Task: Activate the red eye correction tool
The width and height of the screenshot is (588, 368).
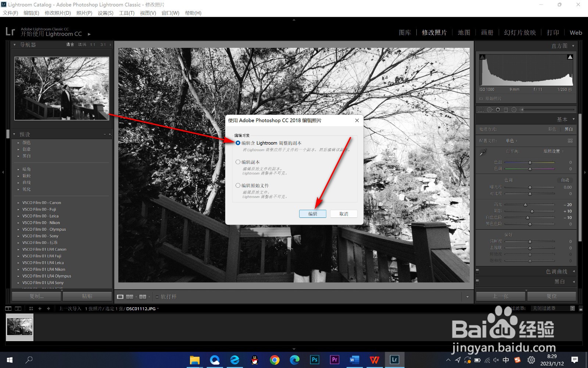Action: click(498, 110)
